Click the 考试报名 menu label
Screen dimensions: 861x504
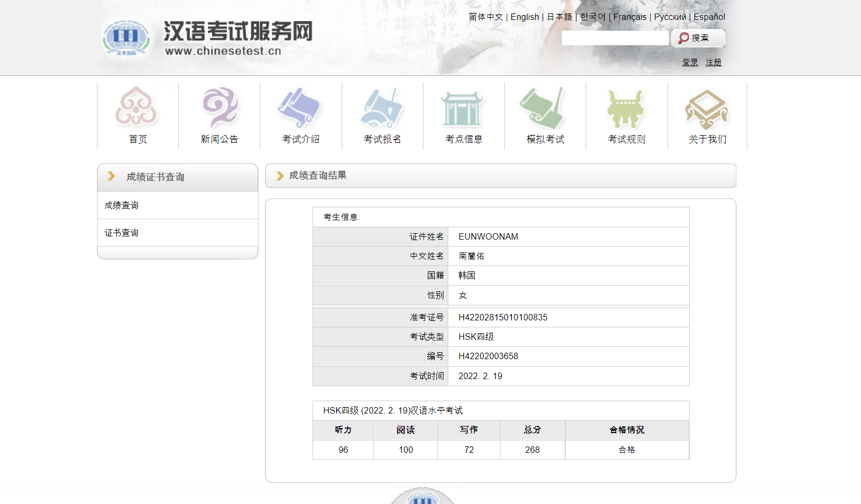pos(382,139)
